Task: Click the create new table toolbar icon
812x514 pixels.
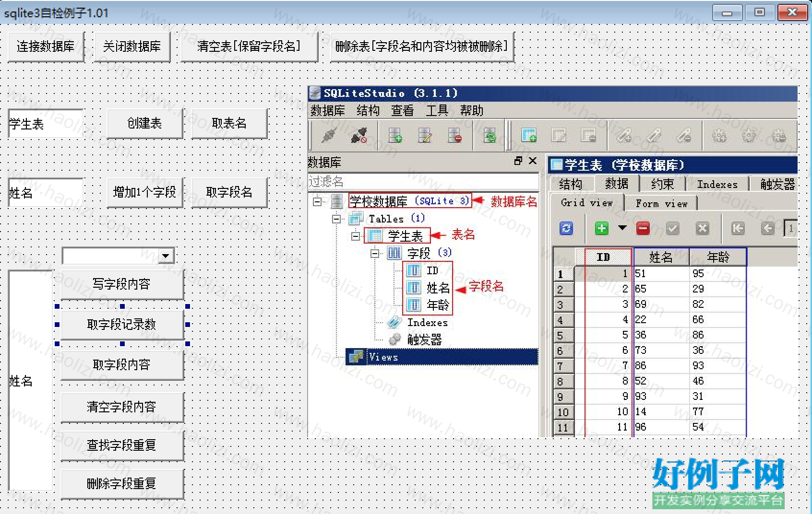Action: coord(529,136)
